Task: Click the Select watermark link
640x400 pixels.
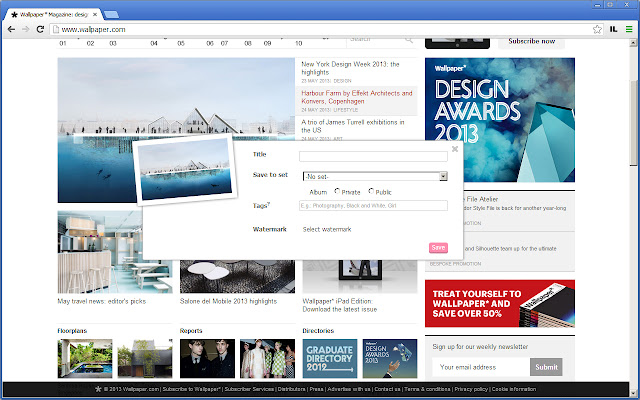Action: (327, 229)
